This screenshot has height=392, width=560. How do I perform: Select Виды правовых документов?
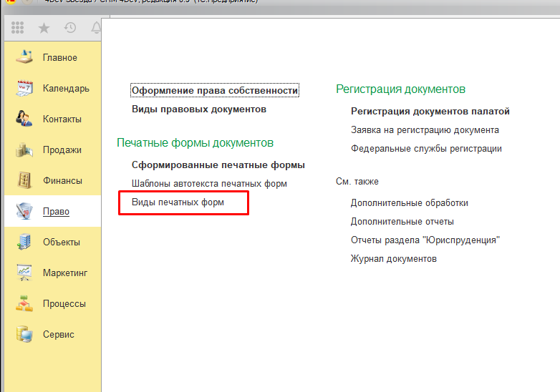point(198,109)
